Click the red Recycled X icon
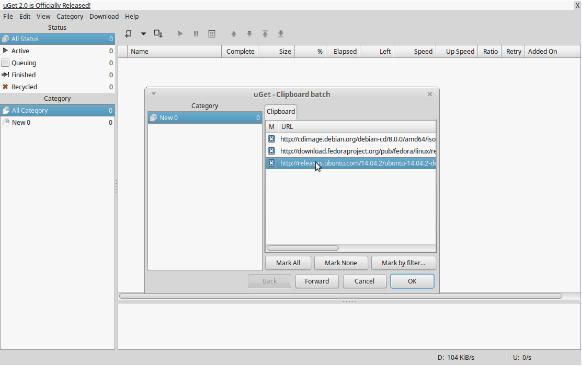The width and height of the screenshot is (582, 366). coord(5,87)
